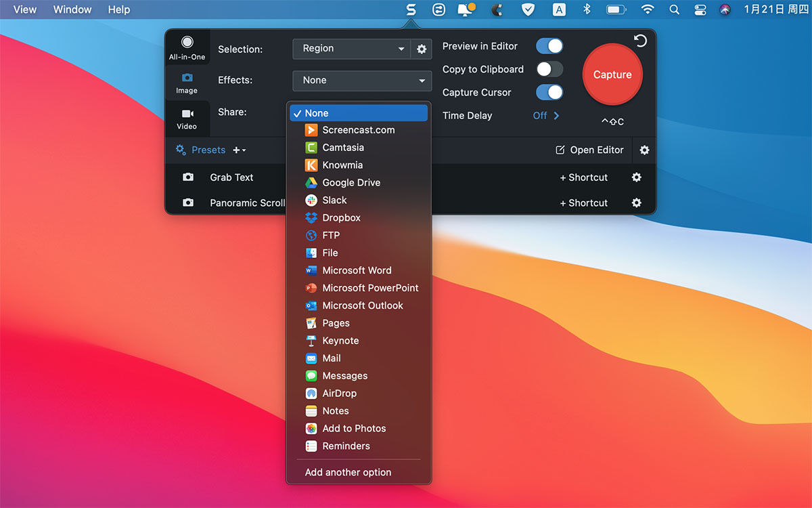
Task: Open the Window menu
Action: tap(72, 9)
